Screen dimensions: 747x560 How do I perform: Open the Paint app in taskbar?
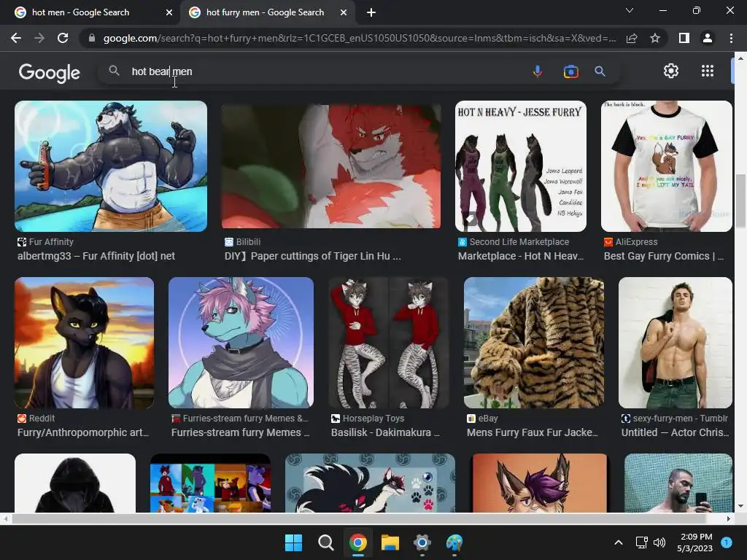pyautogui.click(x=454, y=542)
